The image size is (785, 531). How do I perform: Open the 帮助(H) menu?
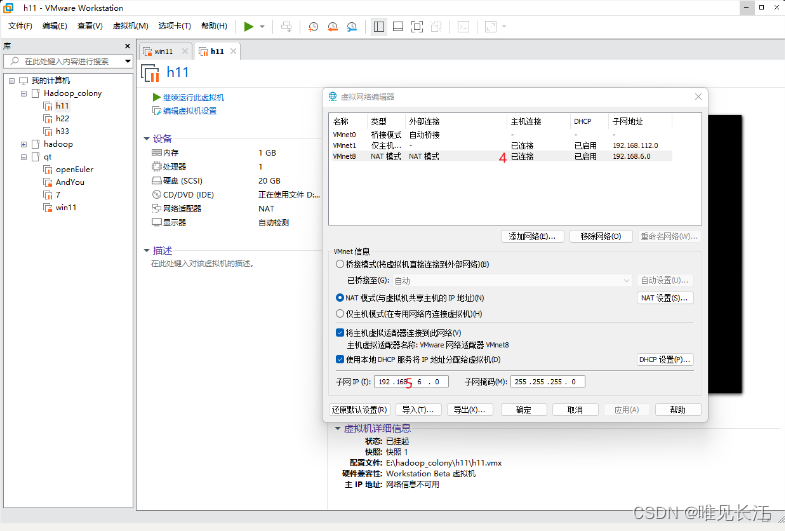tap(214, 26)
